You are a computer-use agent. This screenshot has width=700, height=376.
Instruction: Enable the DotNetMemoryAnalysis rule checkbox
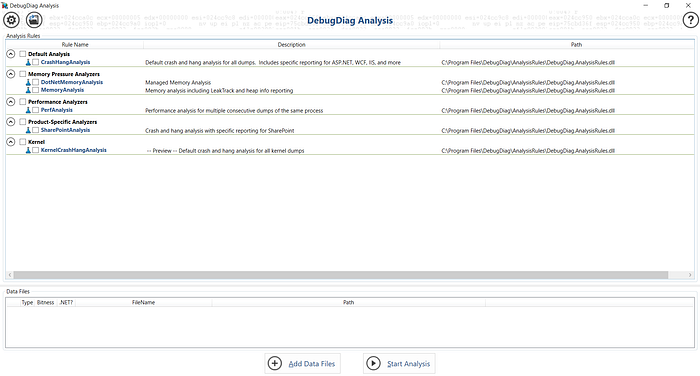pyautogui.click(x=35, y=82)
